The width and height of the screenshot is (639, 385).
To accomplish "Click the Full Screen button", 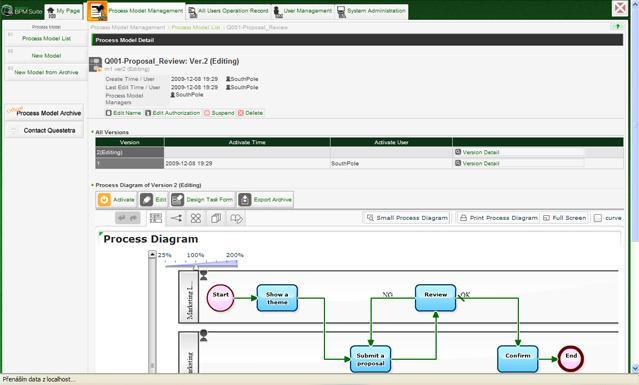I will point(564,218).
